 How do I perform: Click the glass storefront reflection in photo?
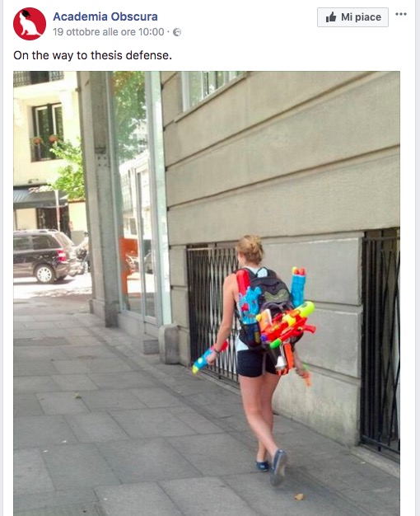click(133, 195)
